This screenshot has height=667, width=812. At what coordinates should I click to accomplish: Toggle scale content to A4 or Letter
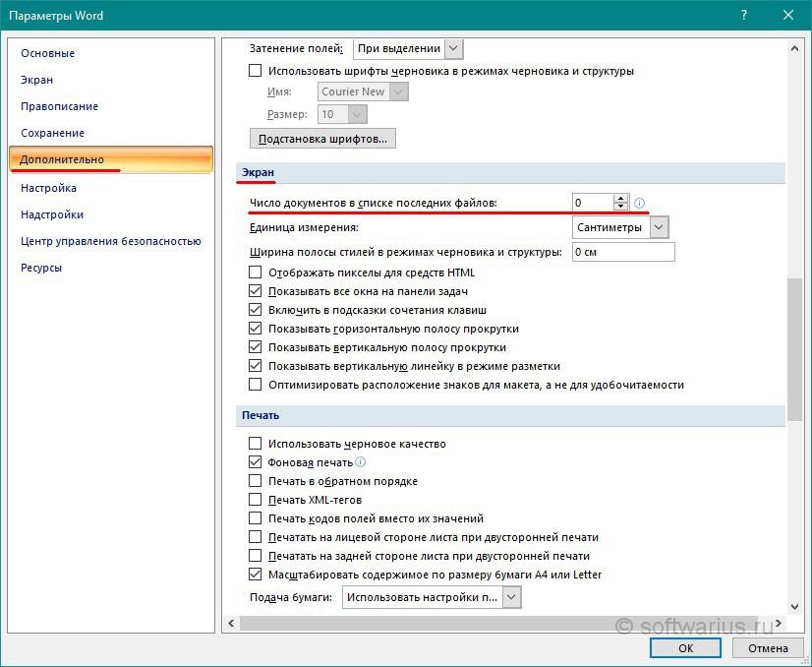[255, 574]
